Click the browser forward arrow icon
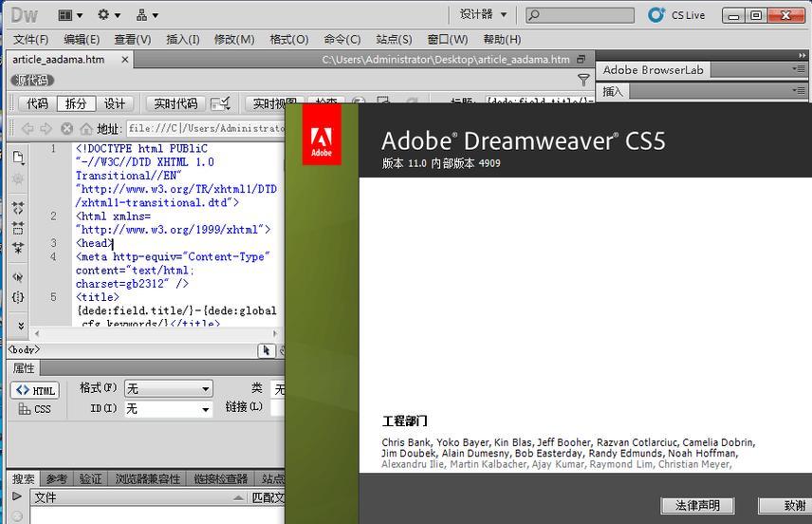 (x=46, y=128)
